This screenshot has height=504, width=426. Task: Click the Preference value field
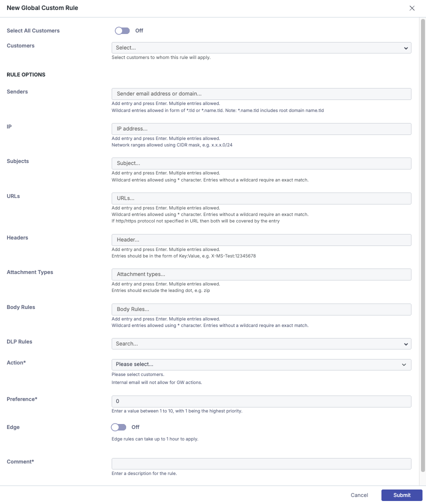[x=260, y=401]
